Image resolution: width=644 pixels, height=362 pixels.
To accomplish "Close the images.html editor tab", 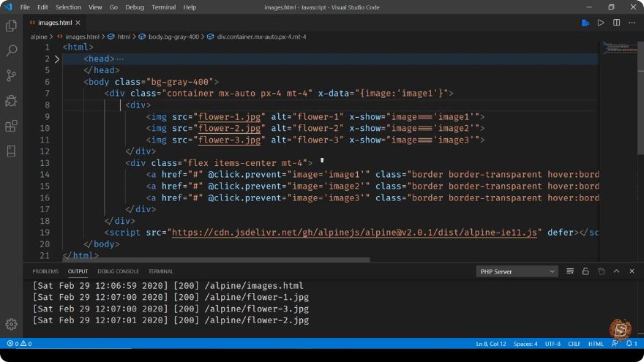I will click(78, 23).
